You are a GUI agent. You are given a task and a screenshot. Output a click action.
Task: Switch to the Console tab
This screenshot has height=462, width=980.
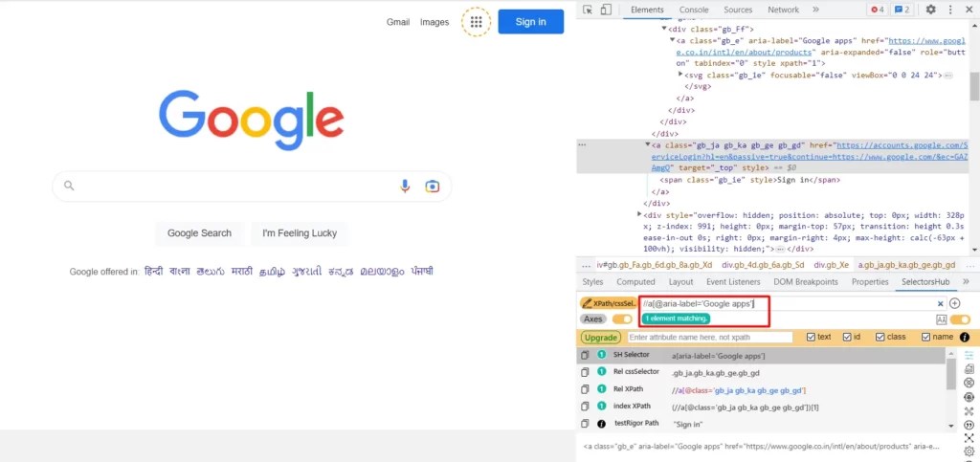click(694, 10)
